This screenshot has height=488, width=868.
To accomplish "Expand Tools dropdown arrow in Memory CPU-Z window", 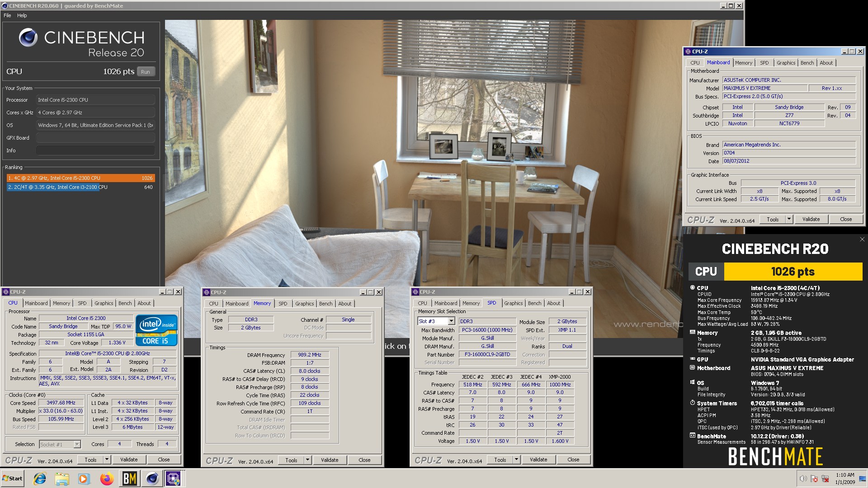I will [307, 460].
